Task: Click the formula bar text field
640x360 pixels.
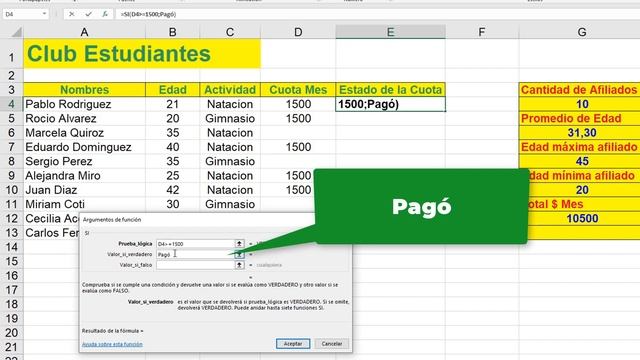Action: (378, 14)
